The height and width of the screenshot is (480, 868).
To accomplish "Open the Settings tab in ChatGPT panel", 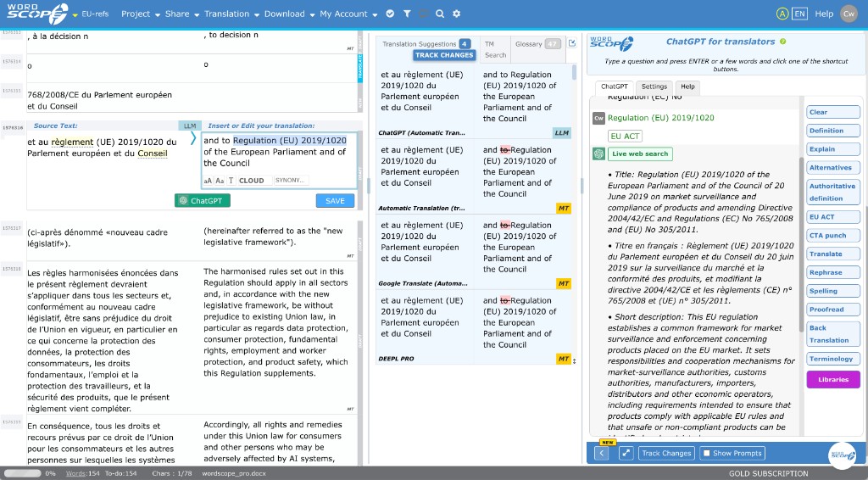I will [x=654, y=87].
